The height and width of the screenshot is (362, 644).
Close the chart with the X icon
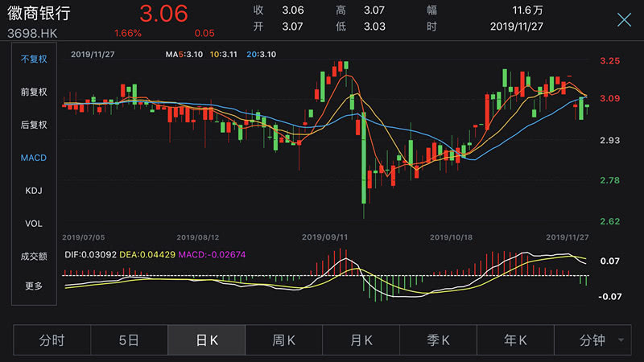coord(624,19)
